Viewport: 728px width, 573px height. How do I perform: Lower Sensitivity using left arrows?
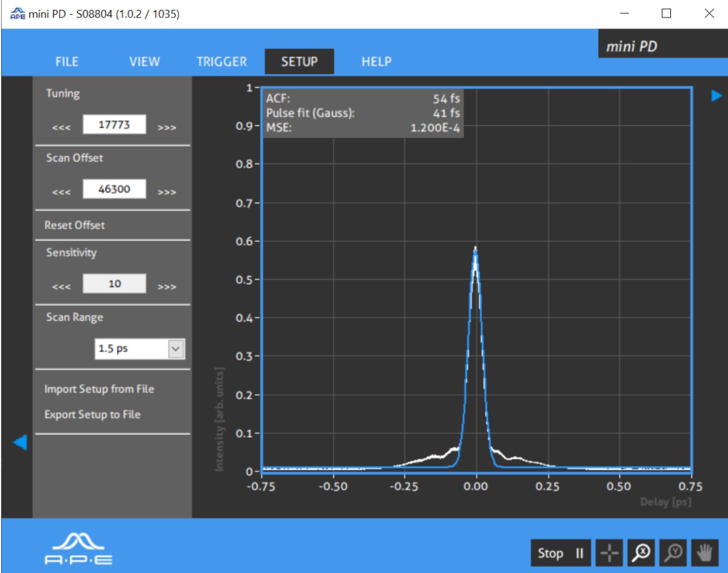[61, 287]
